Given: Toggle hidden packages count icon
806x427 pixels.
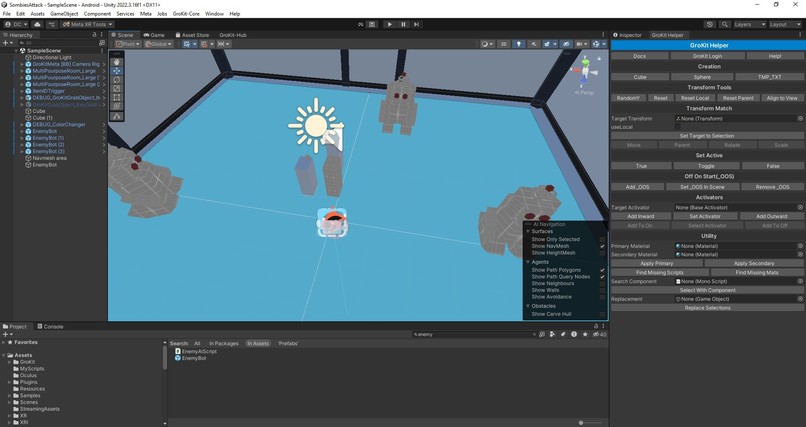Looking at the screenshot, I should (x=599, y=335).
